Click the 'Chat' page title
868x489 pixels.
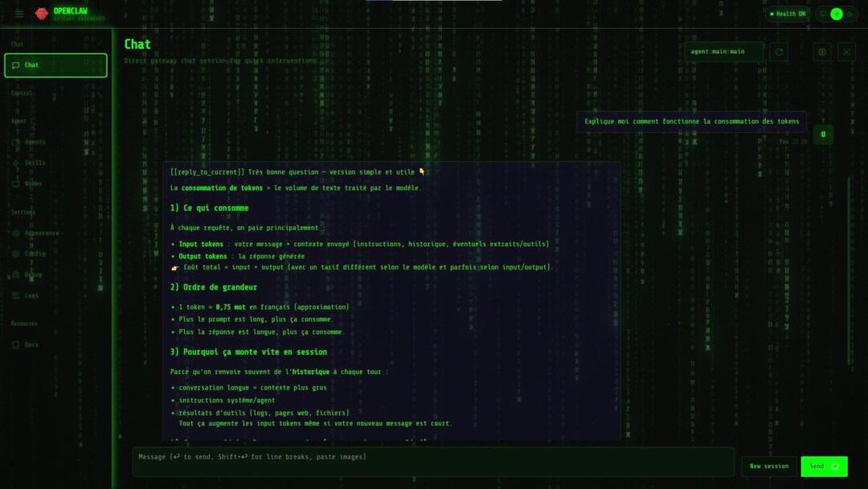(x=137, y=44)
